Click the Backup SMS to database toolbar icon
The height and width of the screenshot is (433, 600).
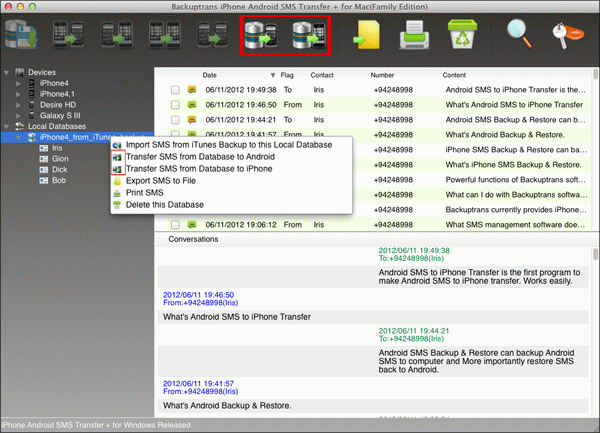[x=21, y=34]
